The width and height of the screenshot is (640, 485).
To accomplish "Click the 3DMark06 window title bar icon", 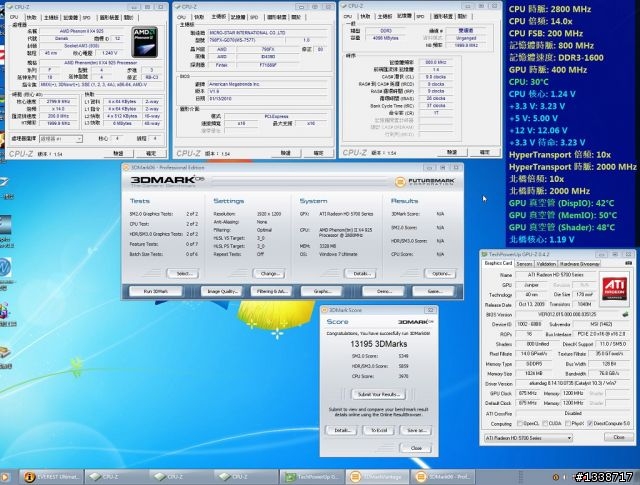I will 126,167.
